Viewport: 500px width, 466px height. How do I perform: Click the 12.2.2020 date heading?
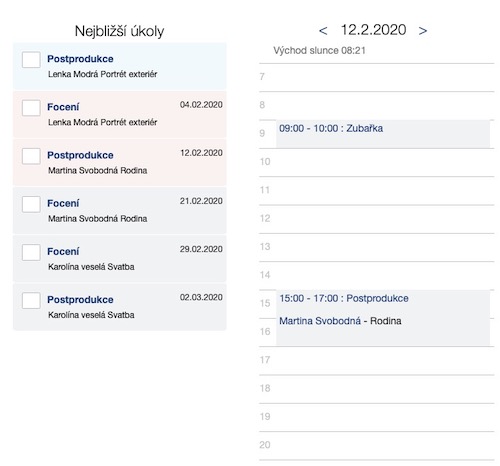[x=373, y=30]
